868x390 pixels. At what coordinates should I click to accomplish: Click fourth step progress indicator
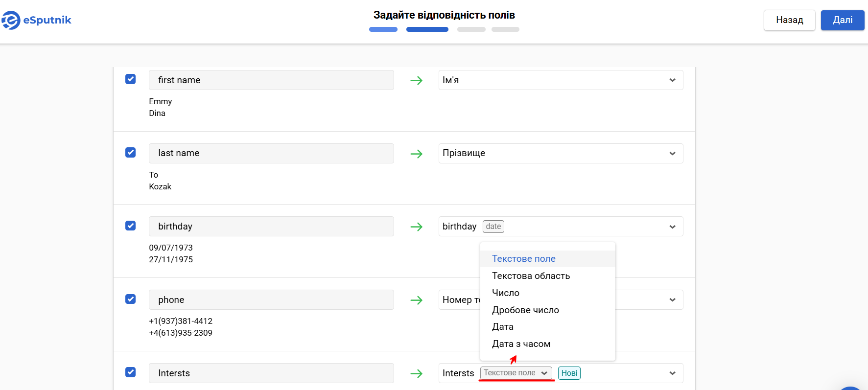pos(505,29)
